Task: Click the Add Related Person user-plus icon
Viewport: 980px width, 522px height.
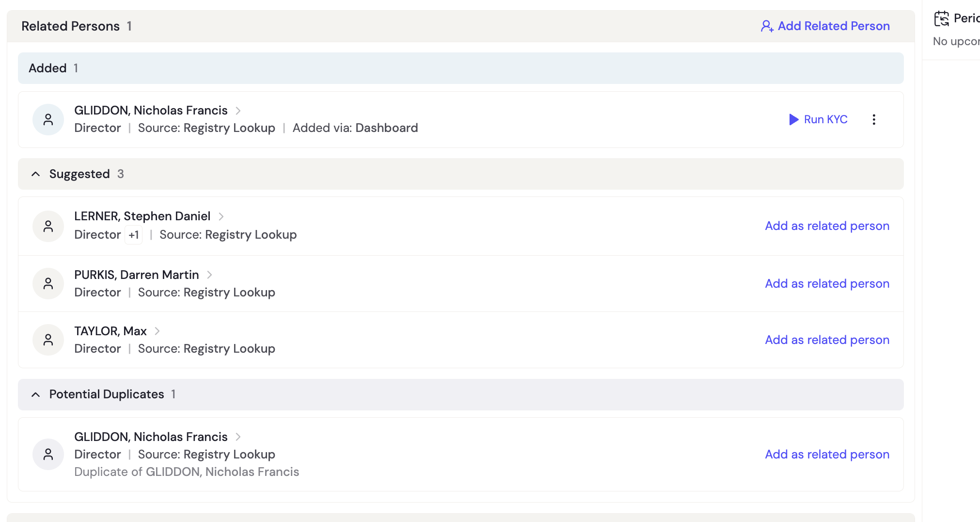Action: (767, 26)
